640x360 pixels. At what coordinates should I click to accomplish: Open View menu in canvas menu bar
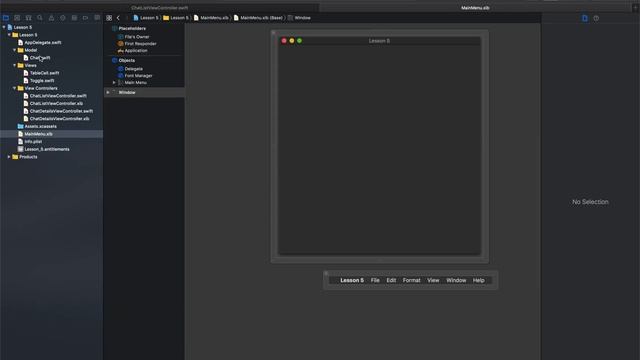[433, 280]
